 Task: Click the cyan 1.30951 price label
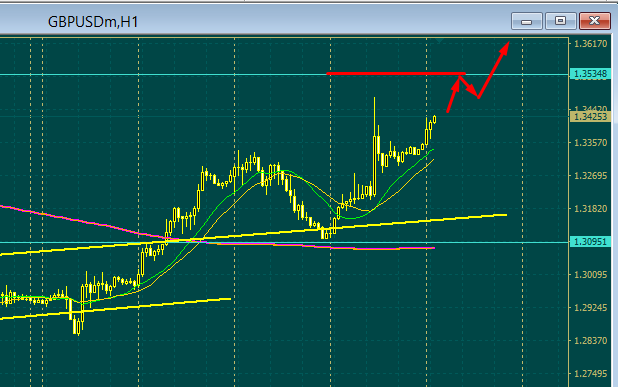click(x=590, y=242)
